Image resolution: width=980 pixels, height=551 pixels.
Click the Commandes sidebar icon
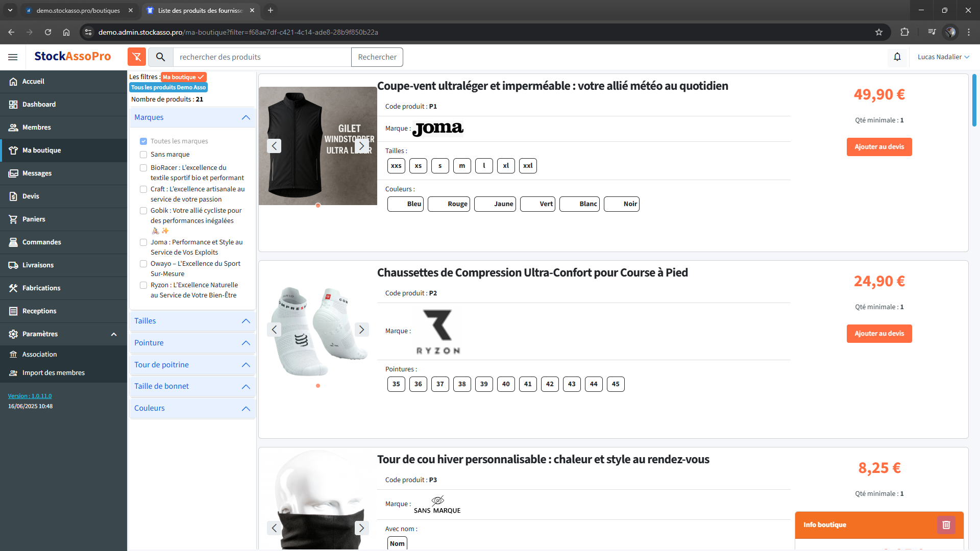click(x=13, y=242)
